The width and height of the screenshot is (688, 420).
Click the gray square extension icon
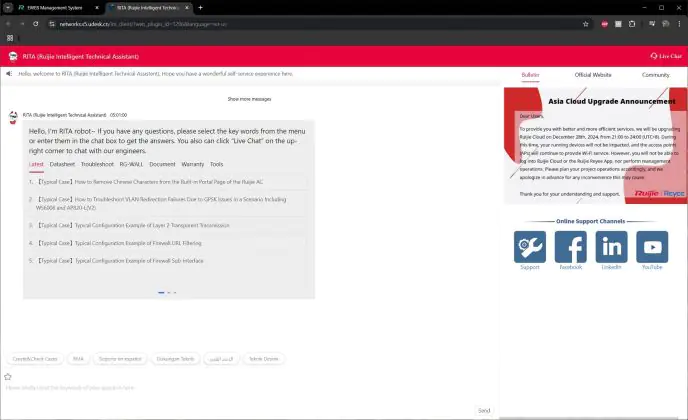point(618,24)
